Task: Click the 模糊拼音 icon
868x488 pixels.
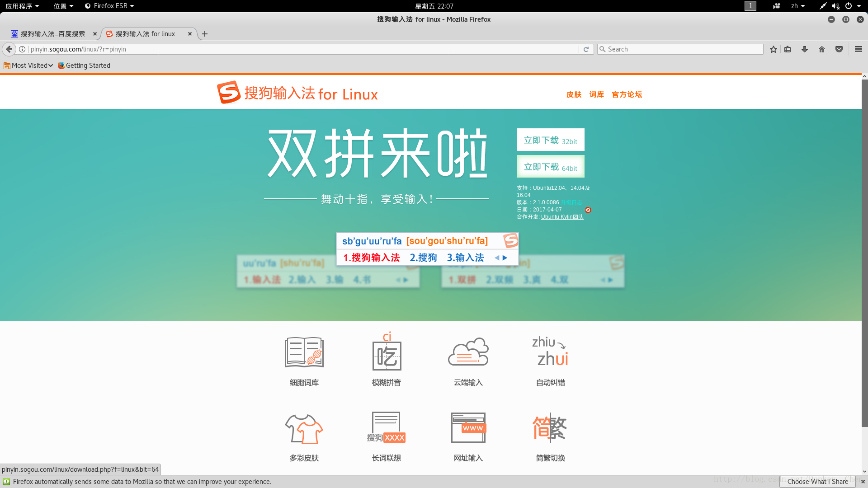Action: [x=387, y=351]
